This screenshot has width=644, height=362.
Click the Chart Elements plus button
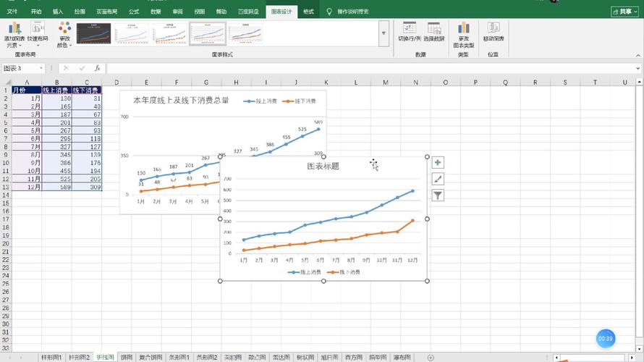438,163
